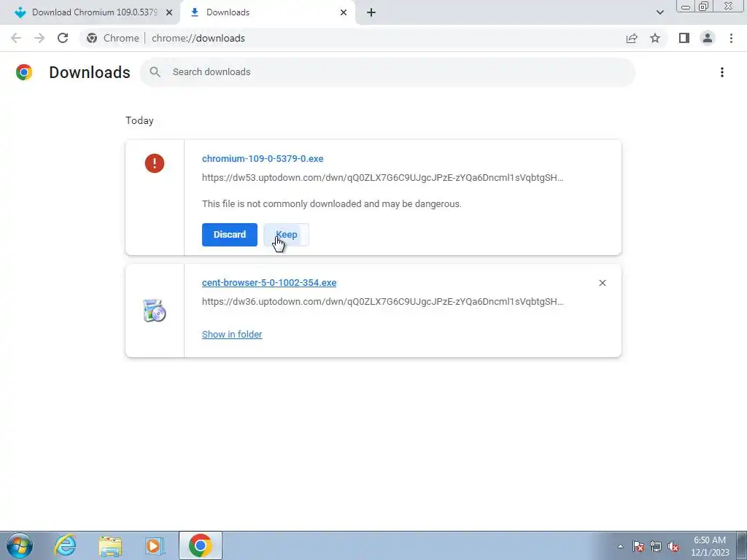Focus the Search downloads field

click(x=388, y=72)
